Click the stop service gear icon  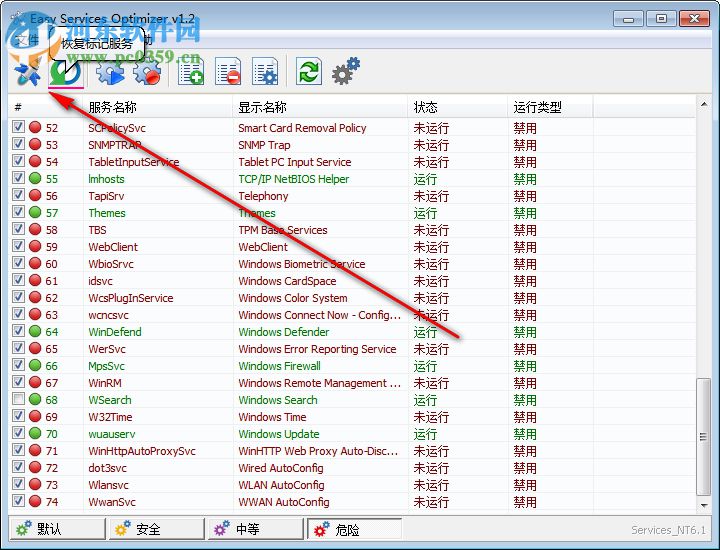147,72
